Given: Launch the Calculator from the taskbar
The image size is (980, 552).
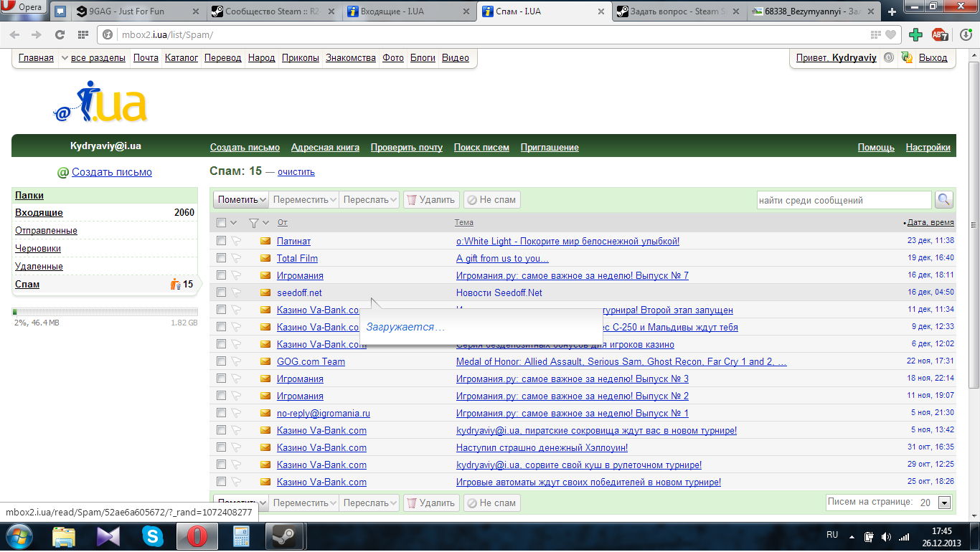Looking at the screenshot, I should [x=240, y=536].
